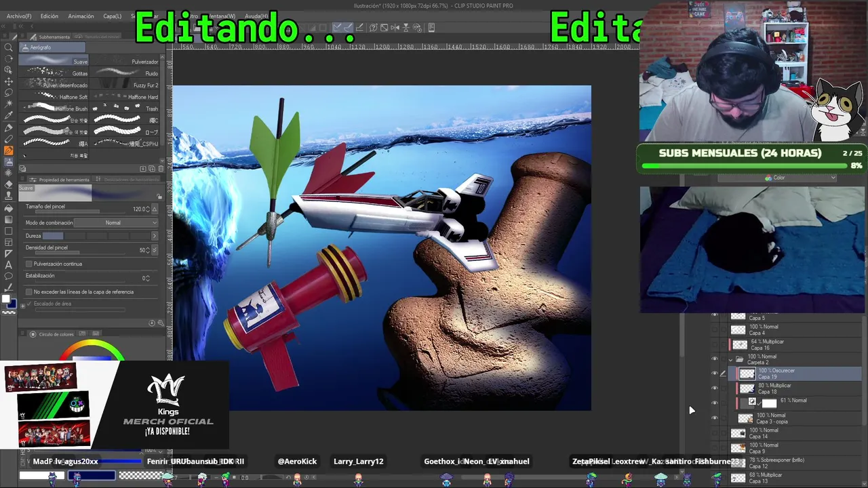868x488 pixels.
Task: Open the Subherramienta panel menu
Action: [24, 37]
